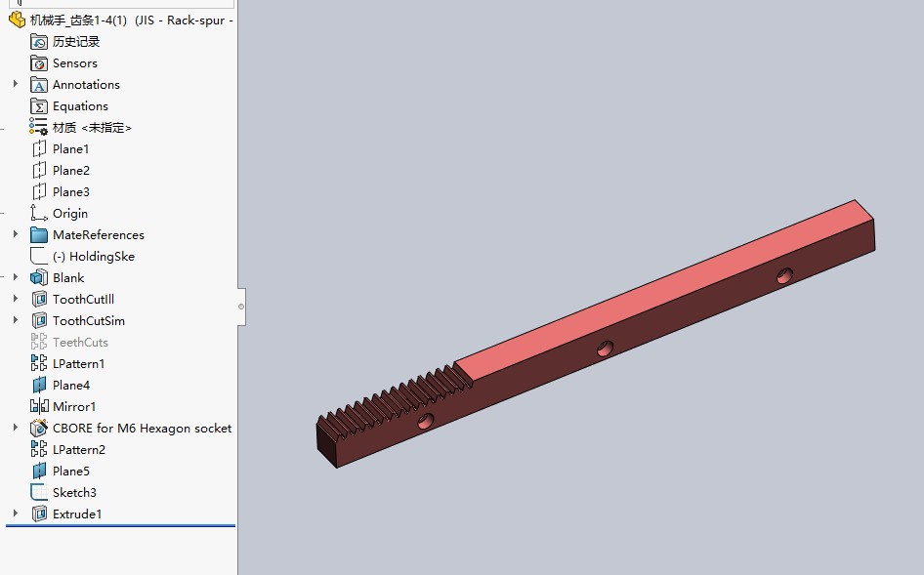This screenshot has width=924, height=575.
Task: Click the rollback bar below Extrude1
Action: point(120,525)
